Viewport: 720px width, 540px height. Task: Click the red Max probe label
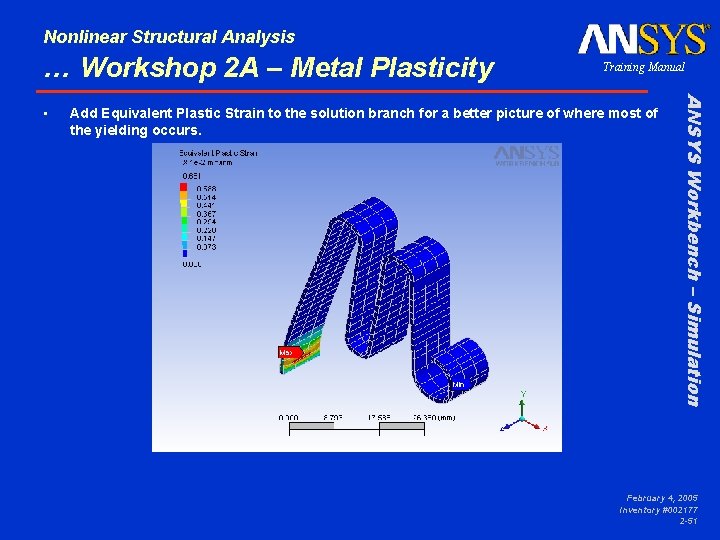[x=290, y=352]
